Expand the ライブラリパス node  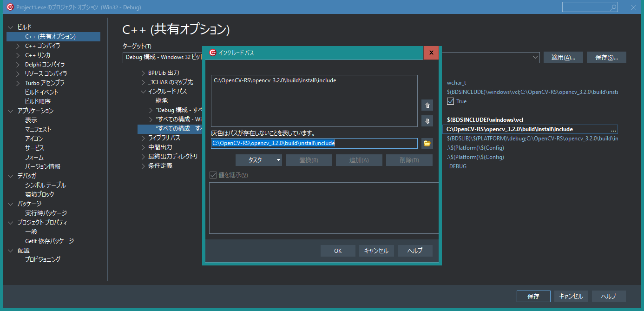click(143, 138)
